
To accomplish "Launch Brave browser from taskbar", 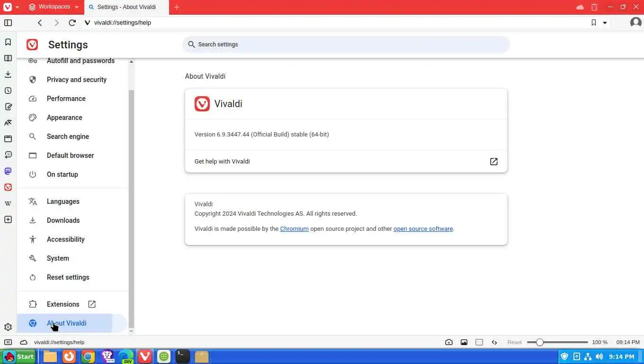I will pyautogui.click(x=107, y=356).
